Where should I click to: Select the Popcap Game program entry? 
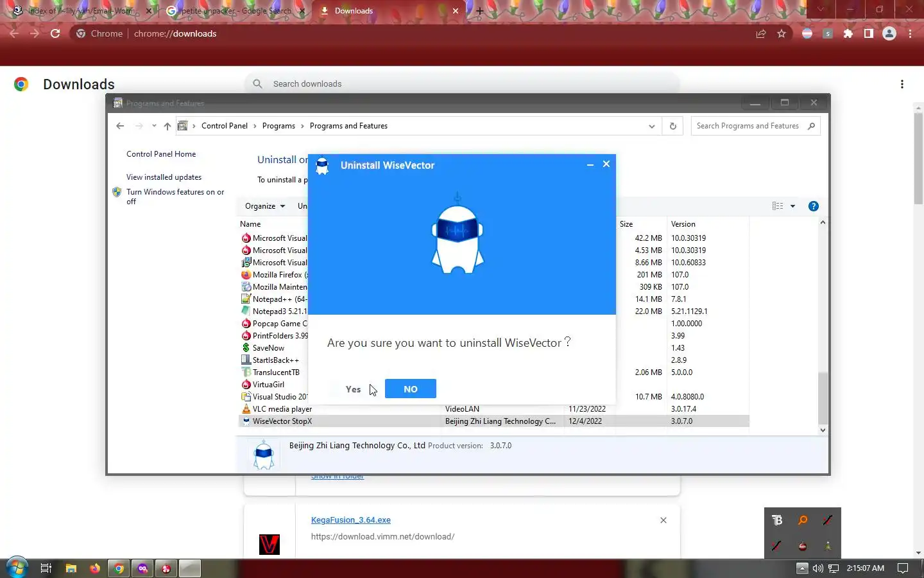pos(279,324)
